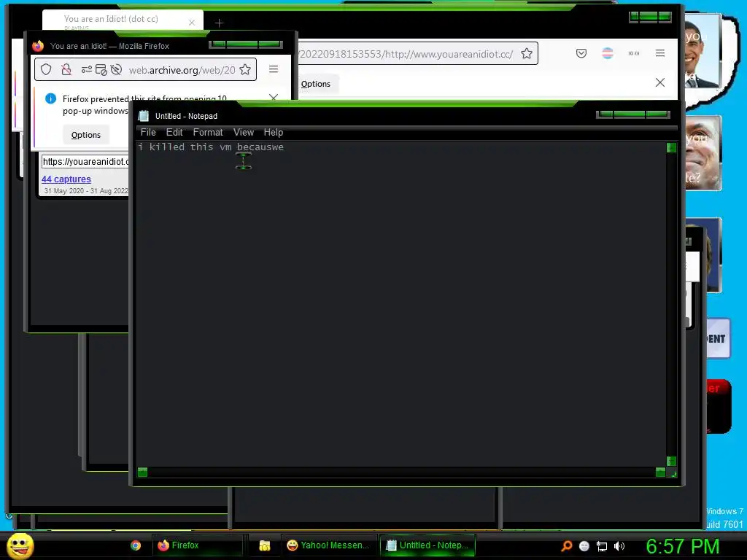Click the blocked pop-up window icon in address bar

(101, 70)
